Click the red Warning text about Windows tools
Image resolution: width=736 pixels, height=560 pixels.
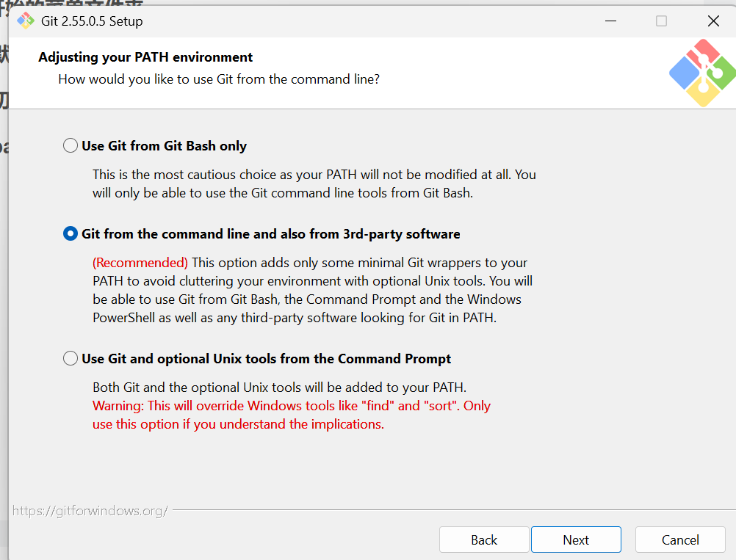(292, 415)
